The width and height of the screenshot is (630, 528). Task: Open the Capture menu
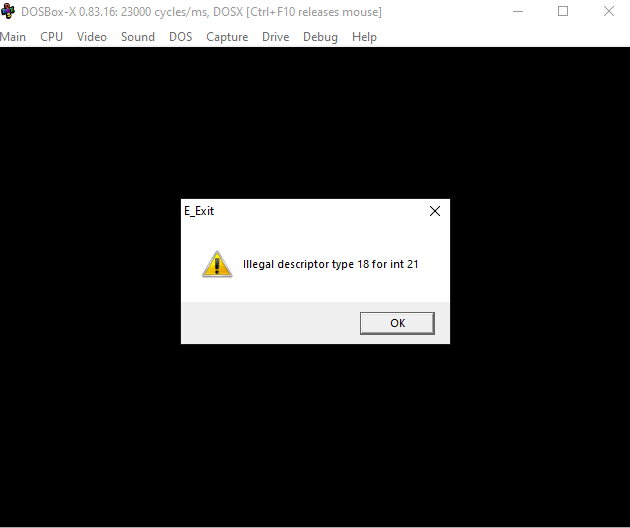pos(227,37)
